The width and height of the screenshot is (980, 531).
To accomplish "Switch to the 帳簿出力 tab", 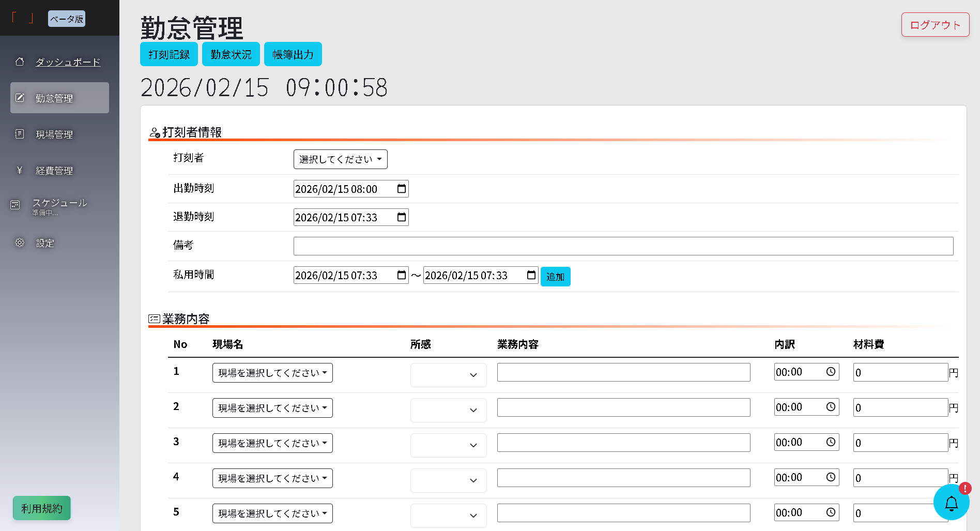I will pyautogui.click(x=293, y=54).
